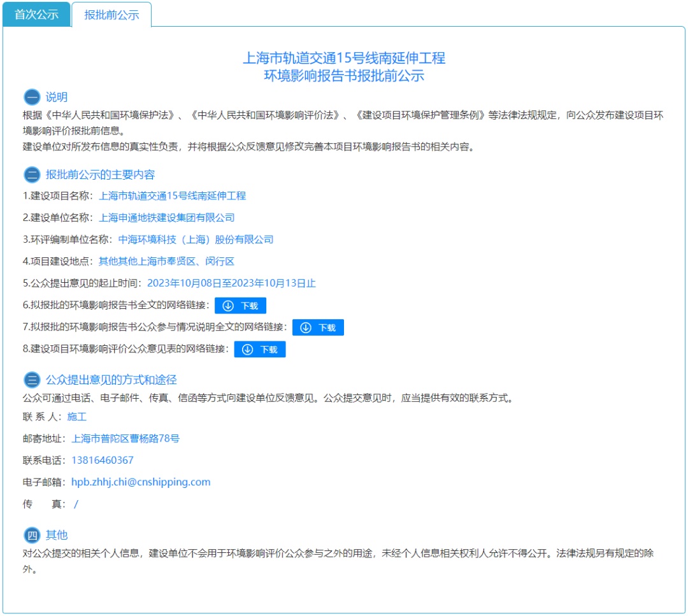Click the location 其他其他上海市奉贤区、闵行区
Screen dimensions: 688x616
pos(166,261)
